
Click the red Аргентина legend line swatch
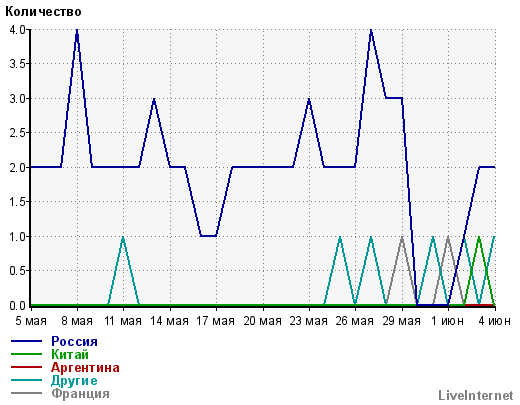click(x=26, y=367)
